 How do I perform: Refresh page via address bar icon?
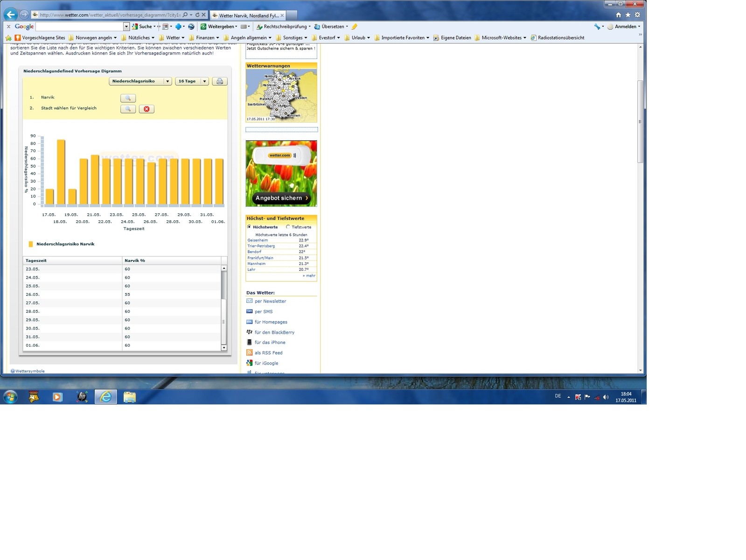[197, 15]
